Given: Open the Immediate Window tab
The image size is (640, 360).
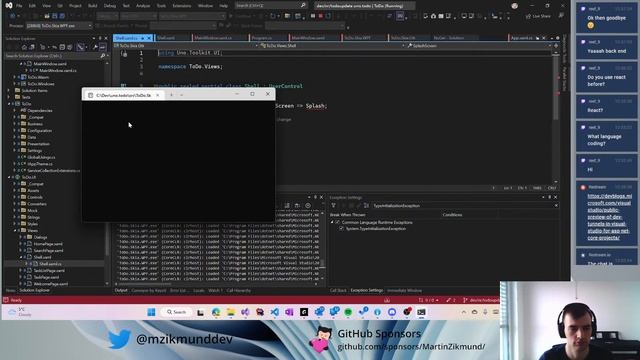Looking at the screenshot, I should (x=404, y=291).
